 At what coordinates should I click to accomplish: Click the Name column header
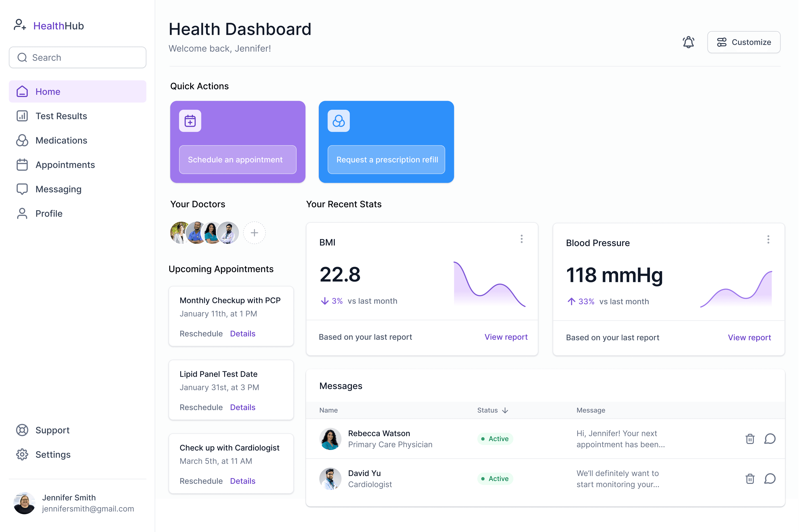click(x=328, y=410)
